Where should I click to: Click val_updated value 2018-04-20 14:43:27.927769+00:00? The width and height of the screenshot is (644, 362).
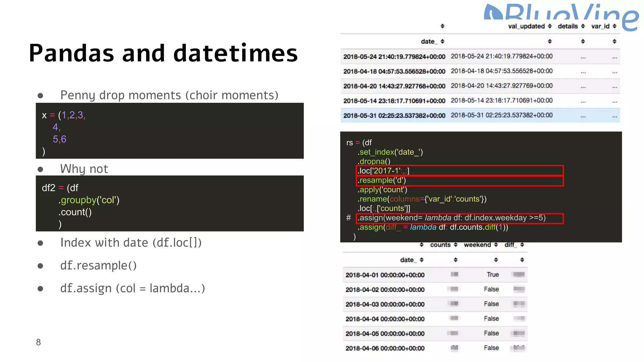tap(502, 86)
